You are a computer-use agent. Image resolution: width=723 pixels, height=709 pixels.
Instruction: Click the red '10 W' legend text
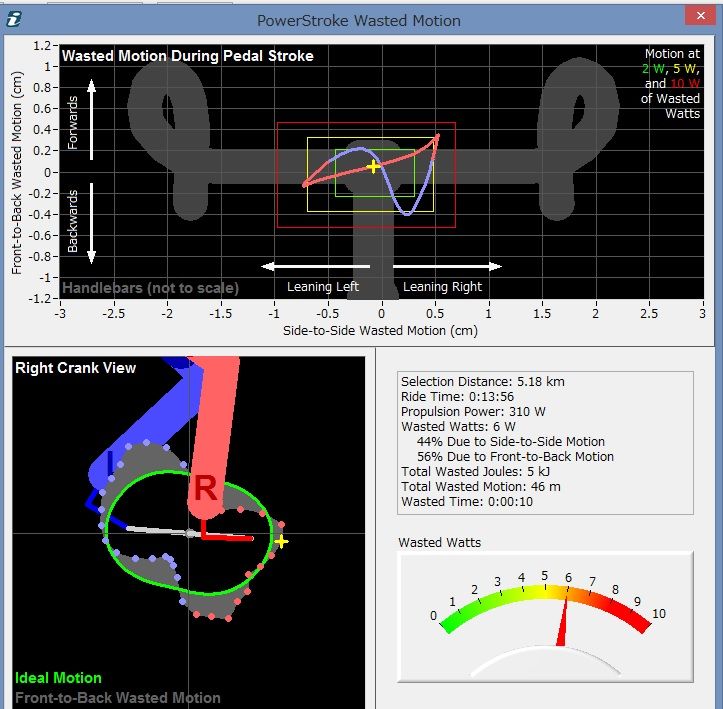point(685,83)
